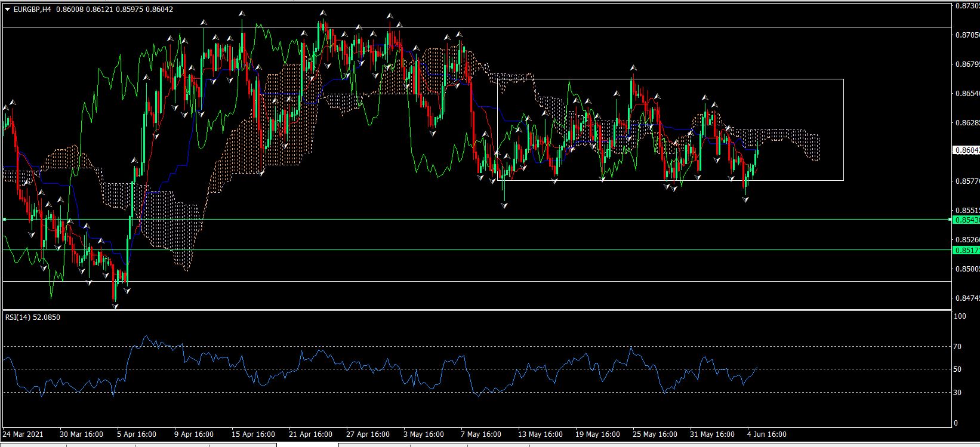This screenshot has height=447, width=980.
Task: Select the green 0.8517 price tag
Action: coord(967,250)
